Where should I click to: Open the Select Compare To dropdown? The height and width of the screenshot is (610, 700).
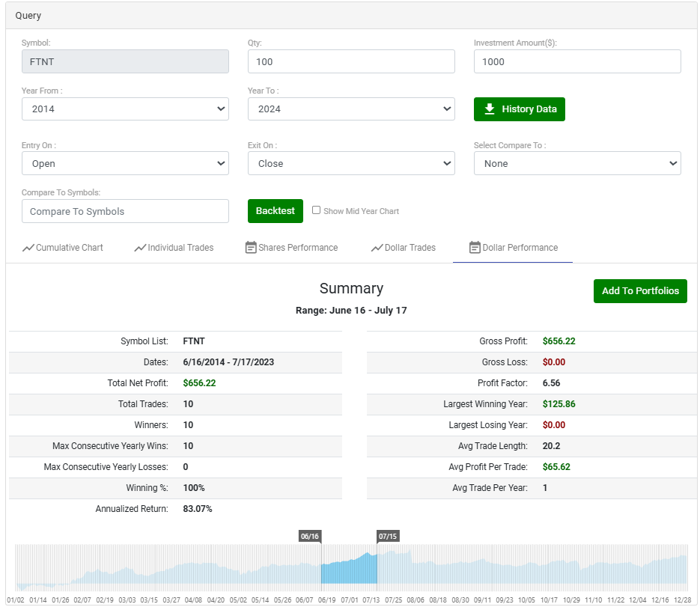(x=577, y=163)
